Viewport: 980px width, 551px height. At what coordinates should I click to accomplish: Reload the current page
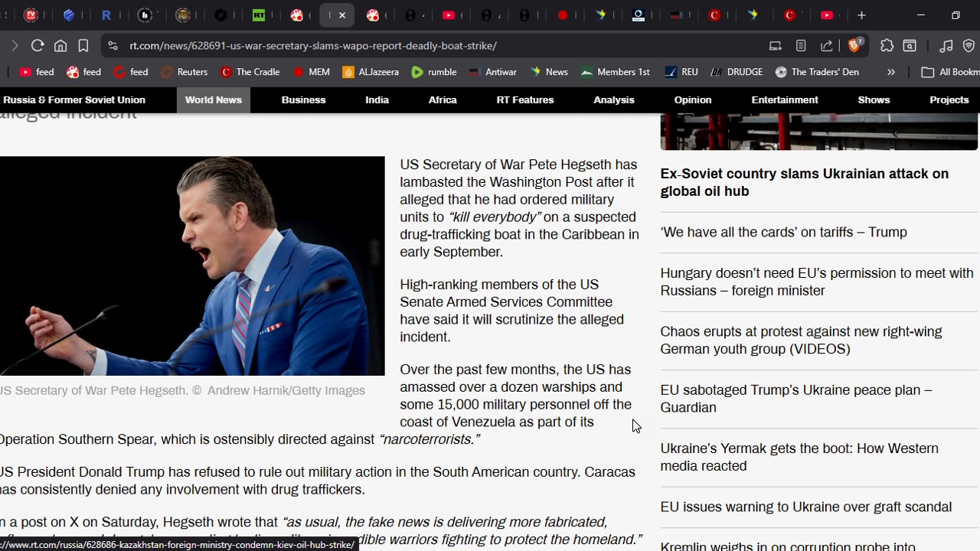point(37,46)
